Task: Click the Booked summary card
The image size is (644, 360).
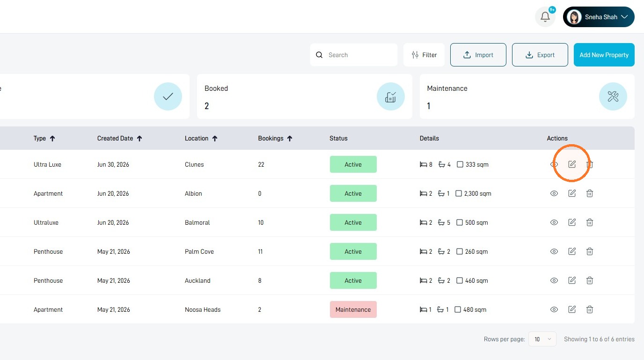Action: coord(304,96)
